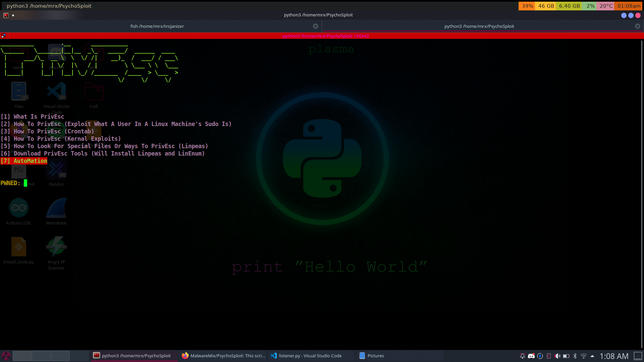Select the python3 PsychoSploit terminal tab
The image size is (644, 362).
479,26
